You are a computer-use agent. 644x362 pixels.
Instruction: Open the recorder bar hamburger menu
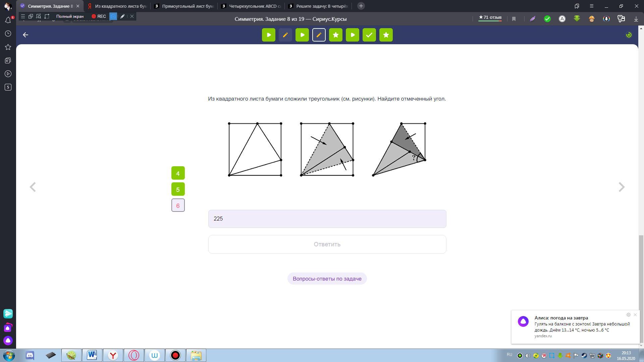(22, 16)
